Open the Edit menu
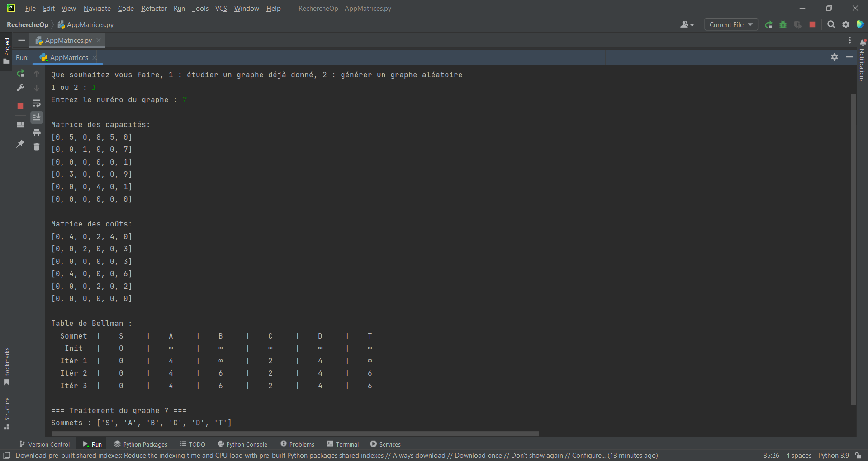 pos(48,9)
